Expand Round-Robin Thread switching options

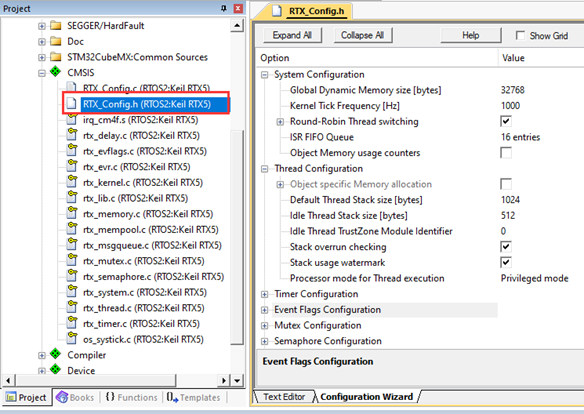tap(280, 122)
